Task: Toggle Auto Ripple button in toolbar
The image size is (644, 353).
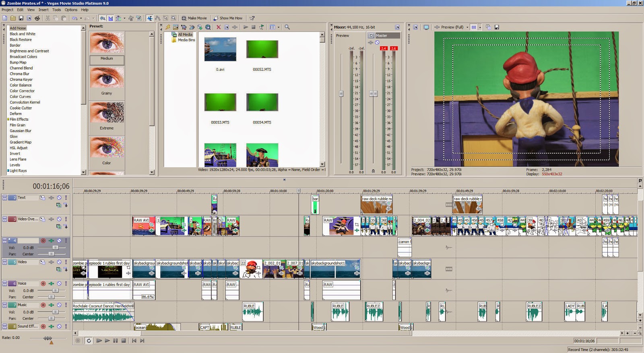Action: click(118, 18)
